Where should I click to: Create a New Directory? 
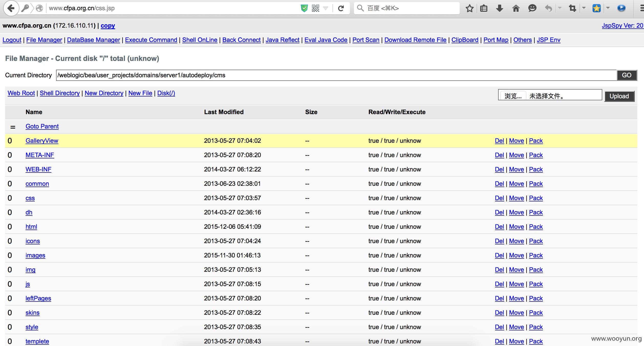[x=104, y=93]
